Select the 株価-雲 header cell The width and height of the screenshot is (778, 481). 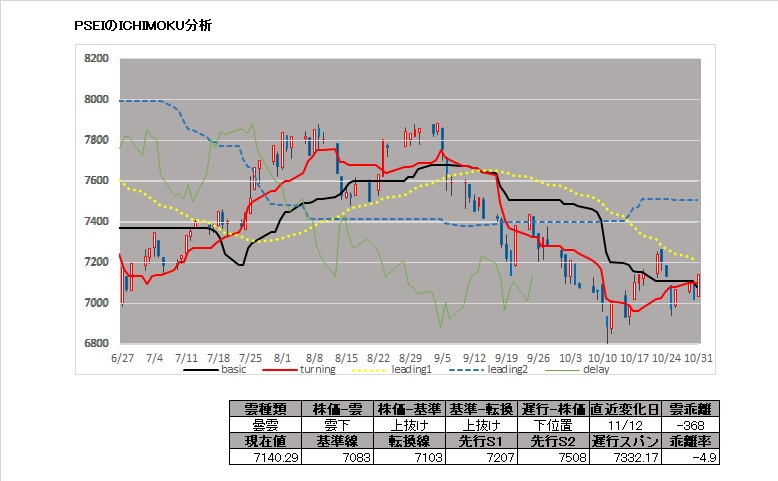coord(337,409)
